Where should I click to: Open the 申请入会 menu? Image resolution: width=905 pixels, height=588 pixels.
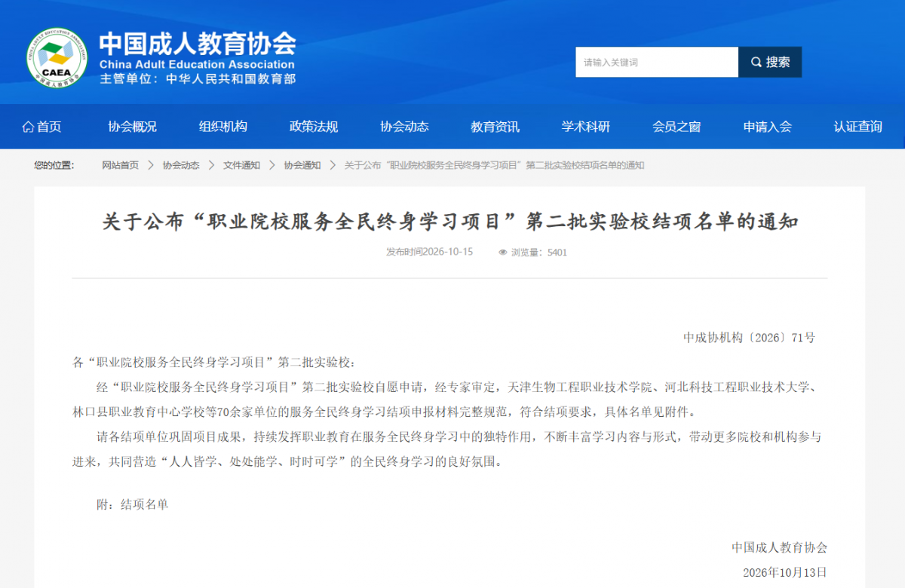768,127
